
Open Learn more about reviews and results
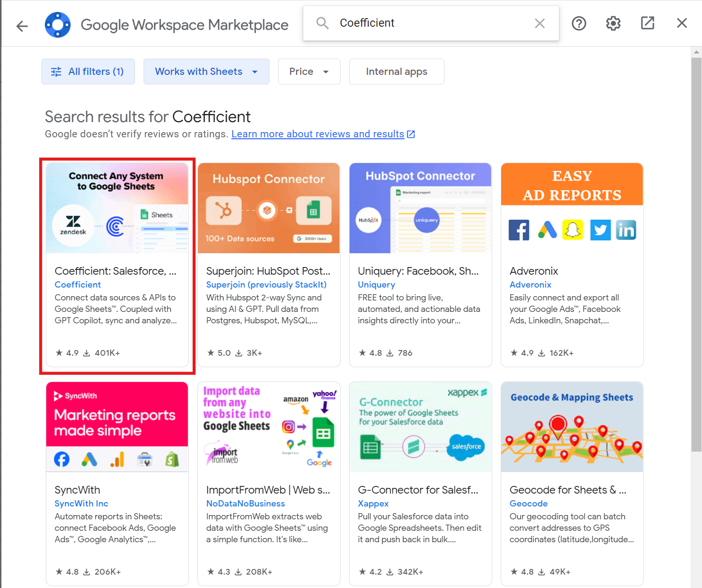point(318,134)
